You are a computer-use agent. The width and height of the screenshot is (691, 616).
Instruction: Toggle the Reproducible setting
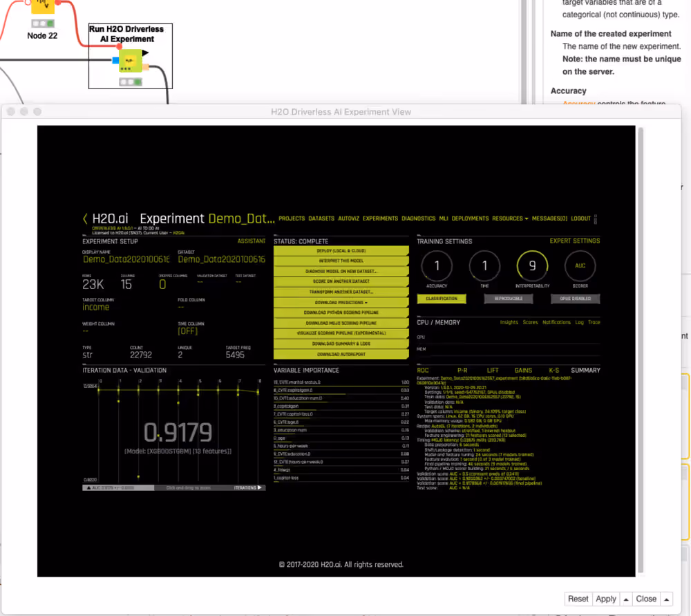point(508,299)
